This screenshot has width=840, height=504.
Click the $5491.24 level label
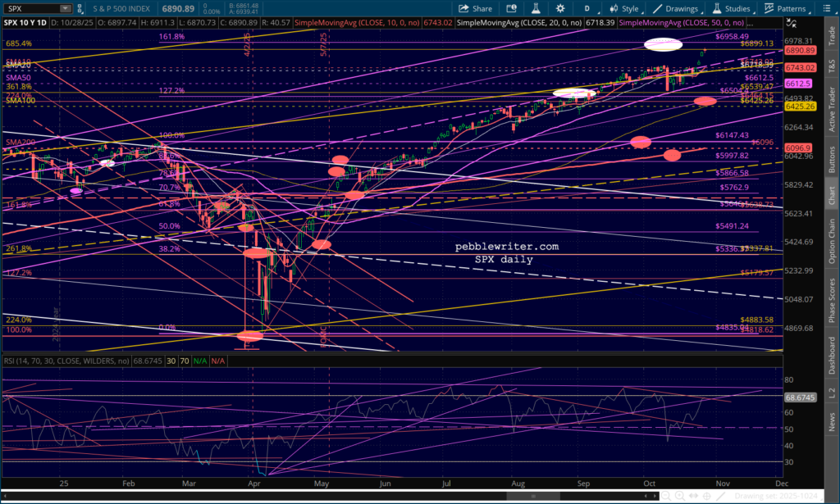[732, 226]
